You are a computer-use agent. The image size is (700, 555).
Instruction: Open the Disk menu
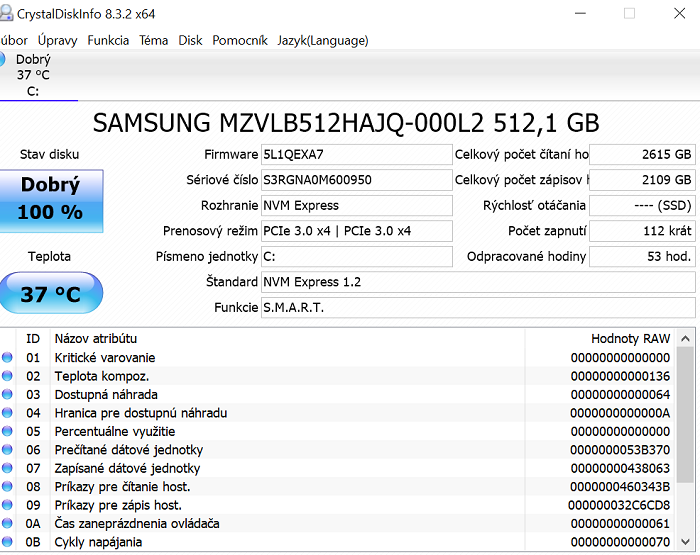[190, 41]
